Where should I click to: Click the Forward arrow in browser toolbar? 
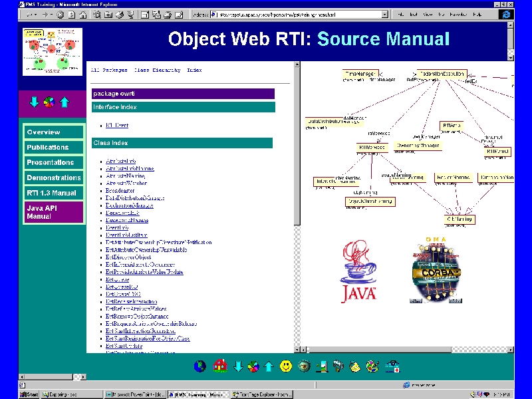coord(45,15)
